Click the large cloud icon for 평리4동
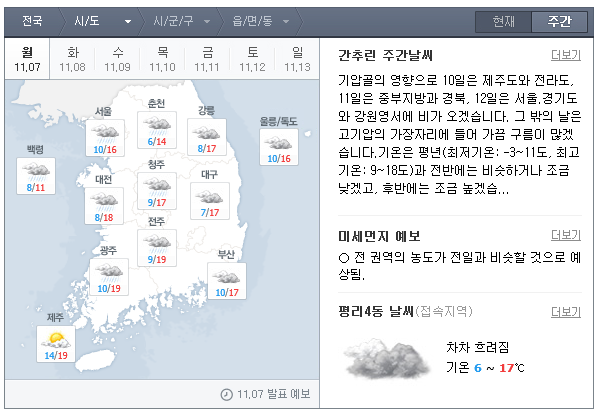 (386, 358)
